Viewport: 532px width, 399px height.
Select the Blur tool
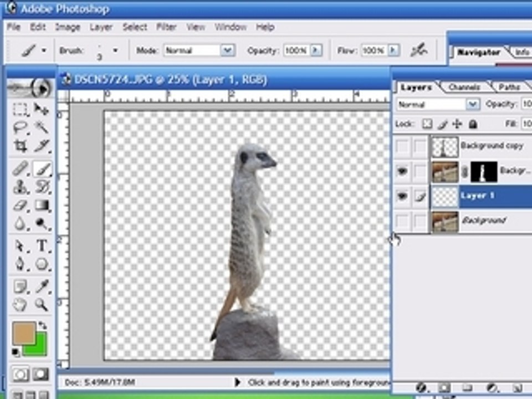pos(21,223)
